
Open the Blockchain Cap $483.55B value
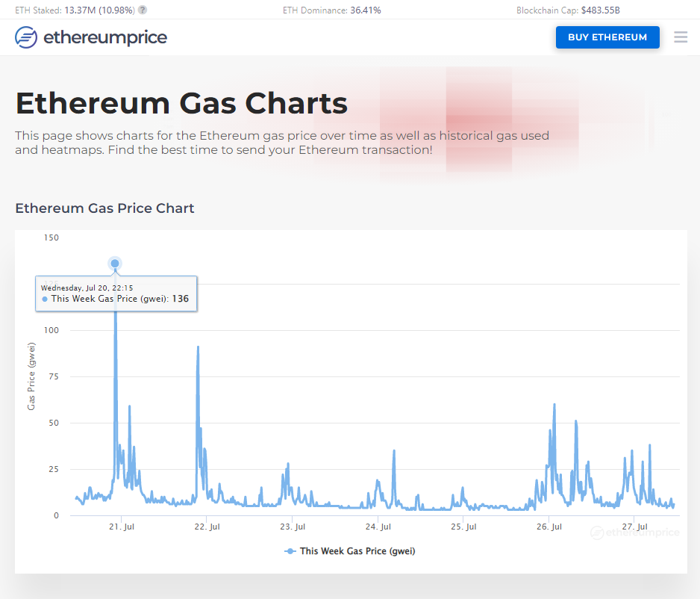(x=600, y=10)
